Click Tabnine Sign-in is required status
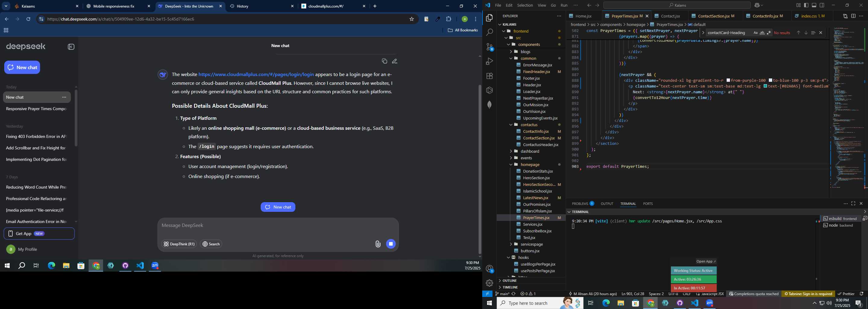This screenshot has width=868, height=309. coord(808,294)
